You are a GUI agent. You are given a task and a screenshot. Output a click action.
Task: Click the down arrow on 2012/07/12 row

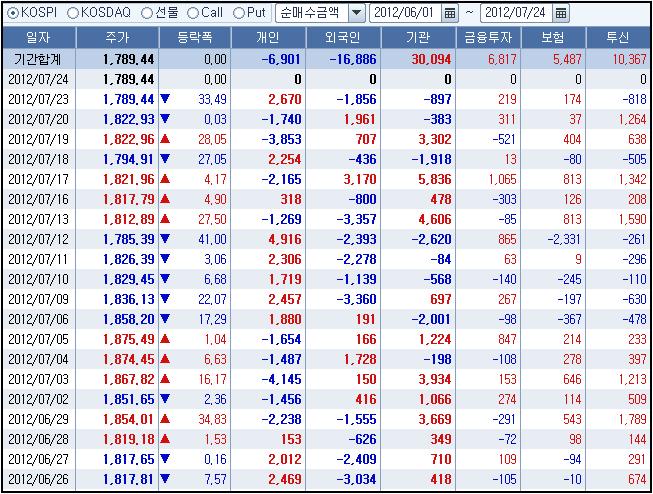pos(165,239)
